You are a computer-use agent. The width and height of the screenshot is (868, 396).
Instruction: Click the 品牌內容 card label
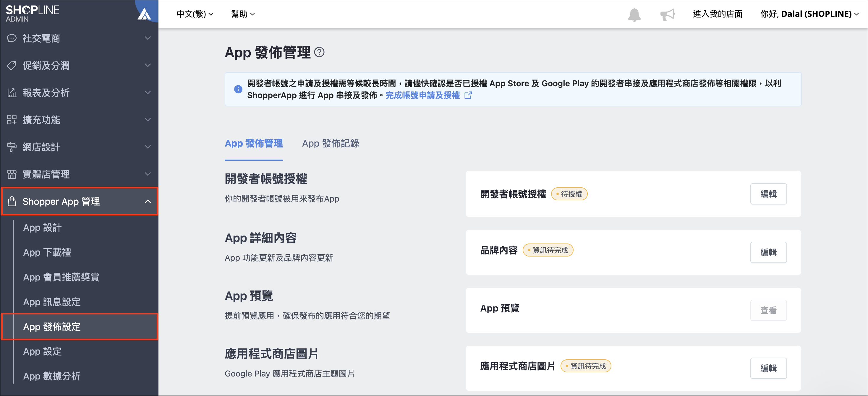coord(499,250)
